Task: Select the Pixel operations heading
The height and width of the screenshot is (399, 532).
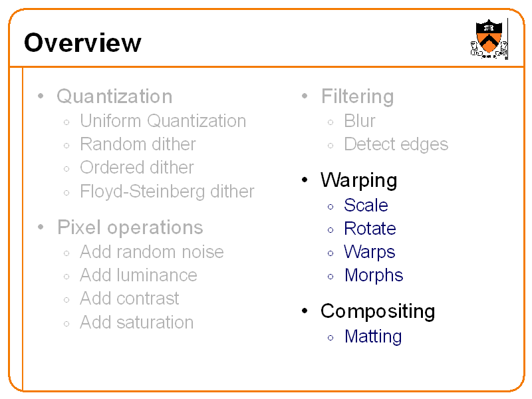Action: click(130, 227)
